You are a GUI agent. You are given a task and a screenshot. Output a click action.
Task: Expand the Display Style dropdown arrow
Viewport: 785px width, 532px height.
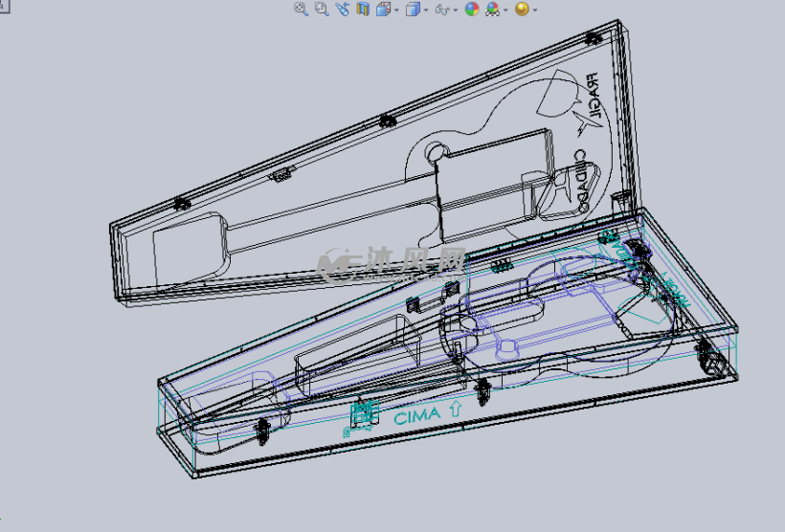point(426,10)
